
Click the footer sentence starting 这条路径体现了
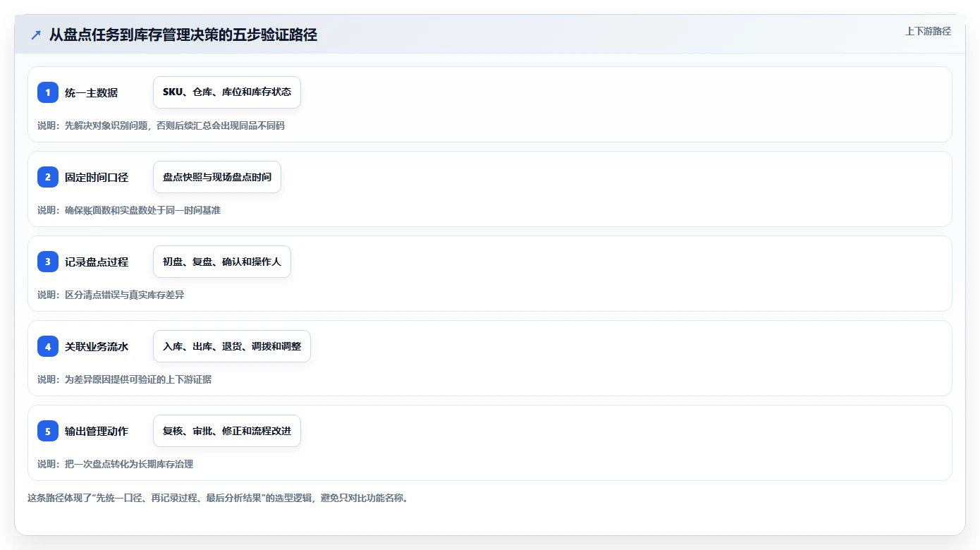[218, 498]
